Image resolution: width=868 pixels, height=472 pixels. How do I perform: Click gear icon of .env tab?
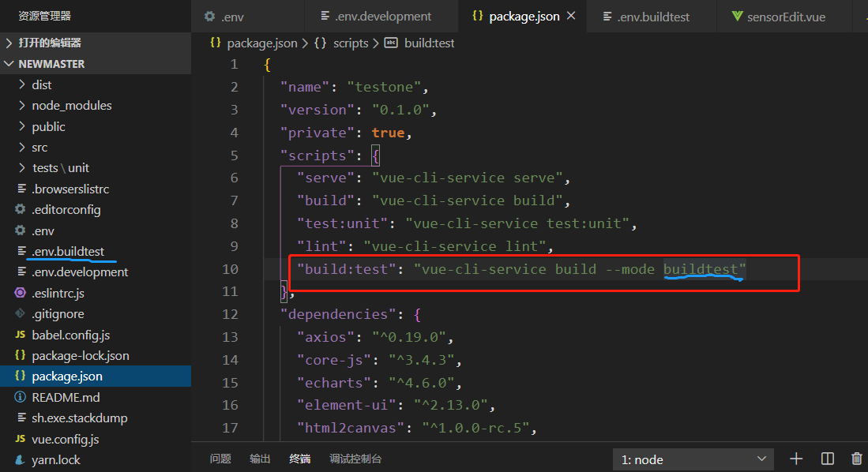point(210,17)
